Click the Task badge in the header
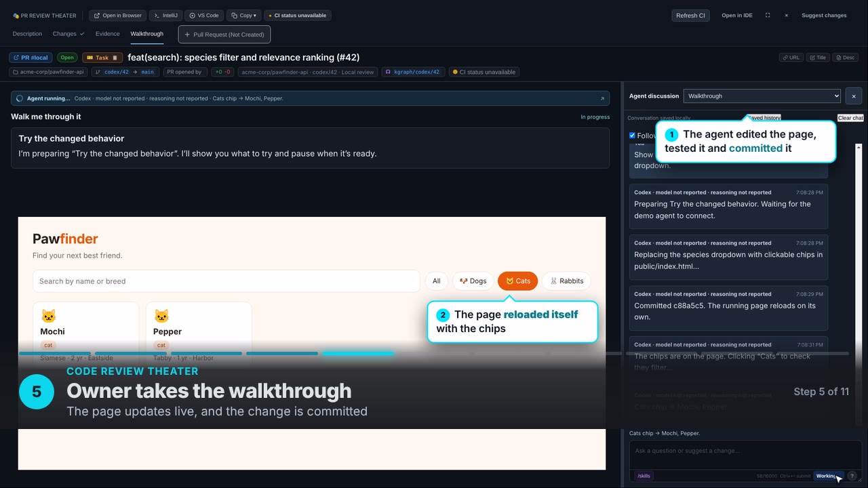 click(x=102, y=58)
